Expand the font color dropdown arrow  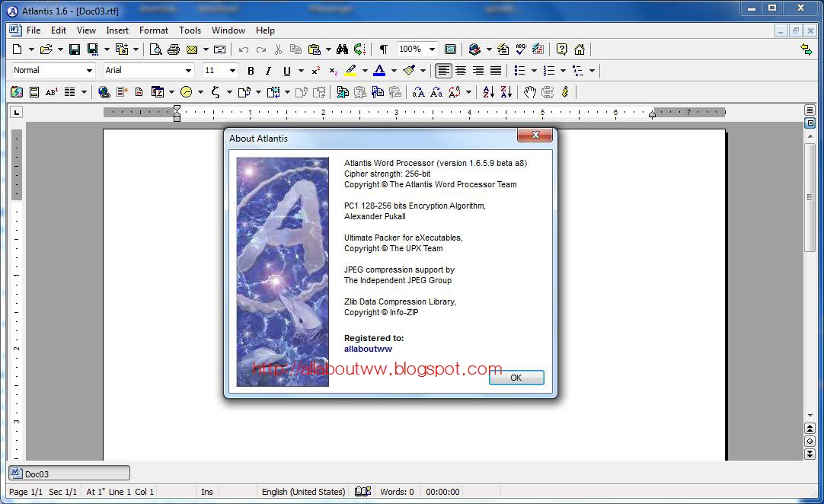[x=394, y=71]
